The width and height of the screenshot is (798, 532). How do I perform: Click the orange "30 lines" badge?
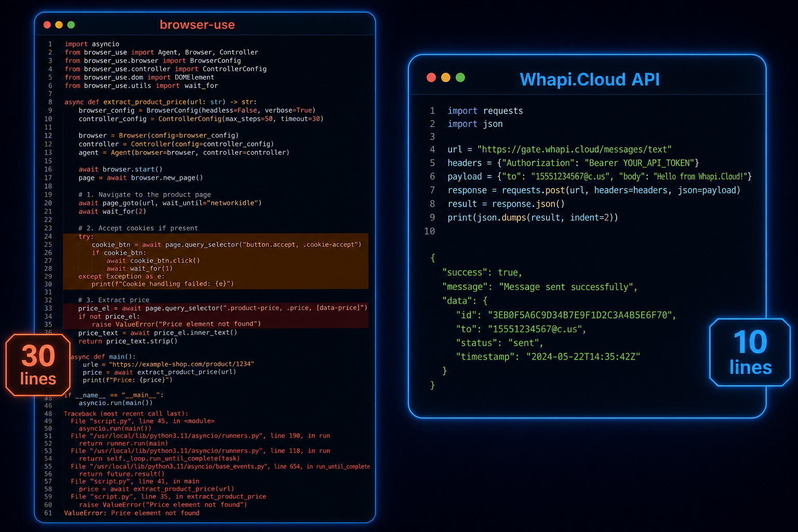click(38, 365)
